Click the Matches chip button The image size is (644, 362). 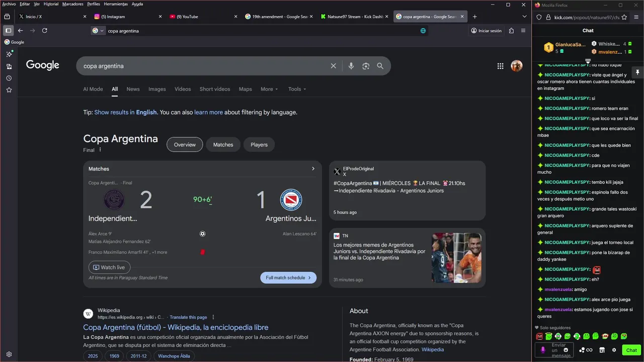pyautogui.click(x=223, y=145)
